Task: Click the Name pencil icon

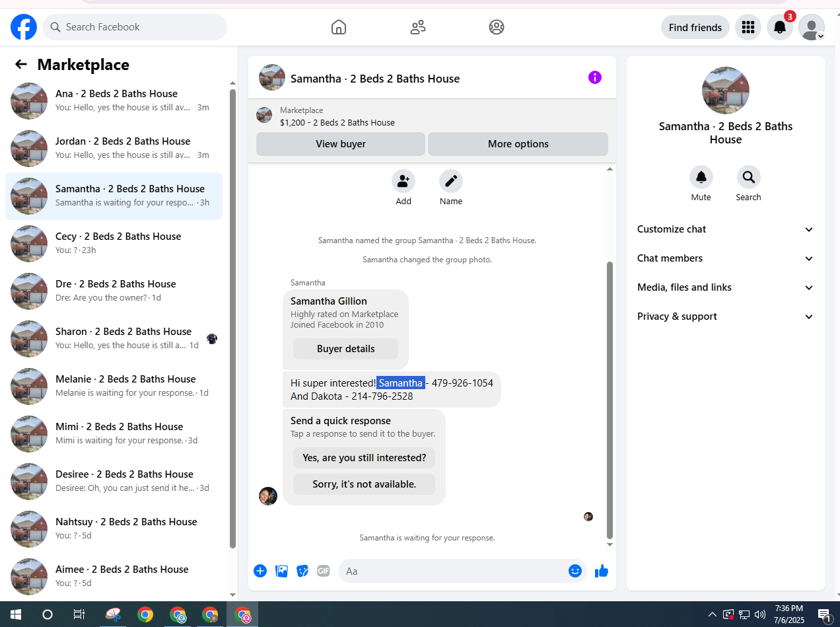Action: click(451, 181)
